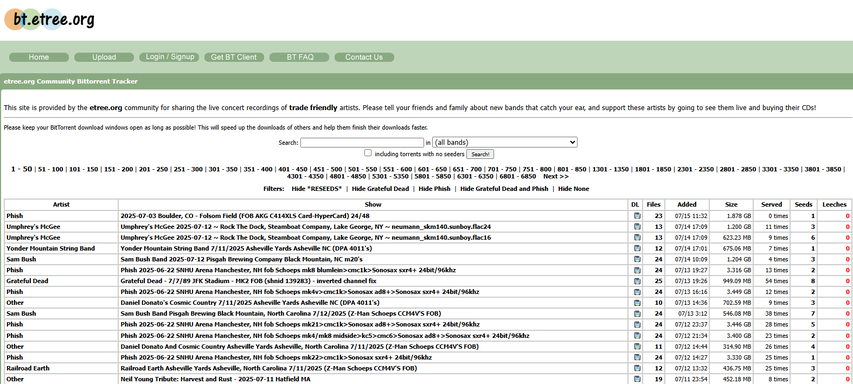
Task: Download the Phish 2025-07-03 Boulder torrent icon
Action: [x=637, y=216]
